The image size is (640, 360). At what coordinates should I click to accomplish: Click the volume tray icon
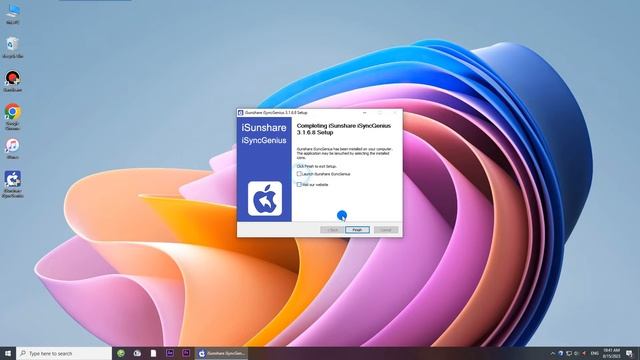(x=576, y=353)
